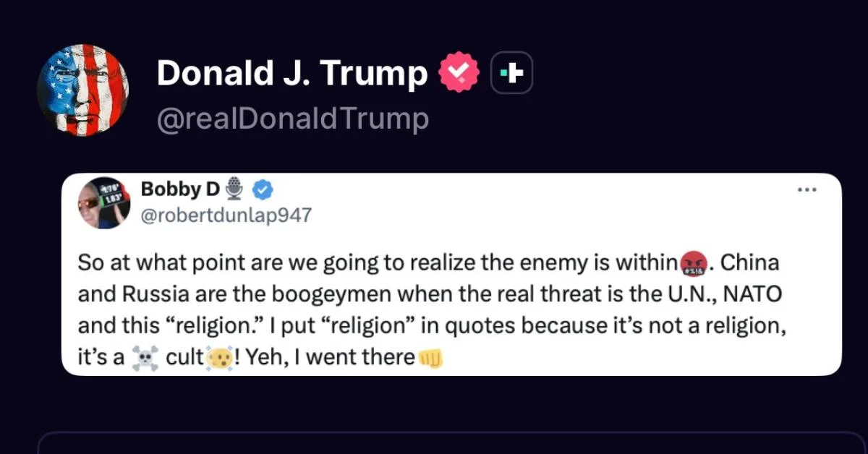Open the Donald J. Trump display name
Viewport: 868px width, 454px height.
coord(292,73)
